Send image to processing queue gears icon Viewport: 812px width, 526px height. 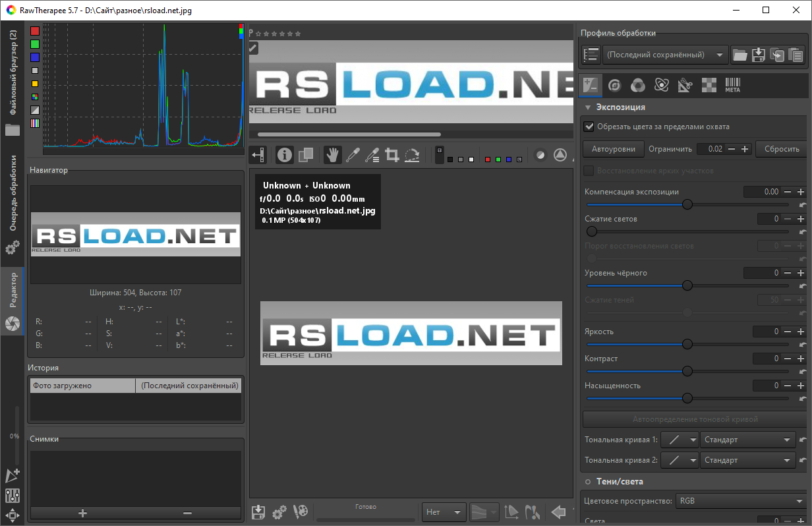[279, 511]
